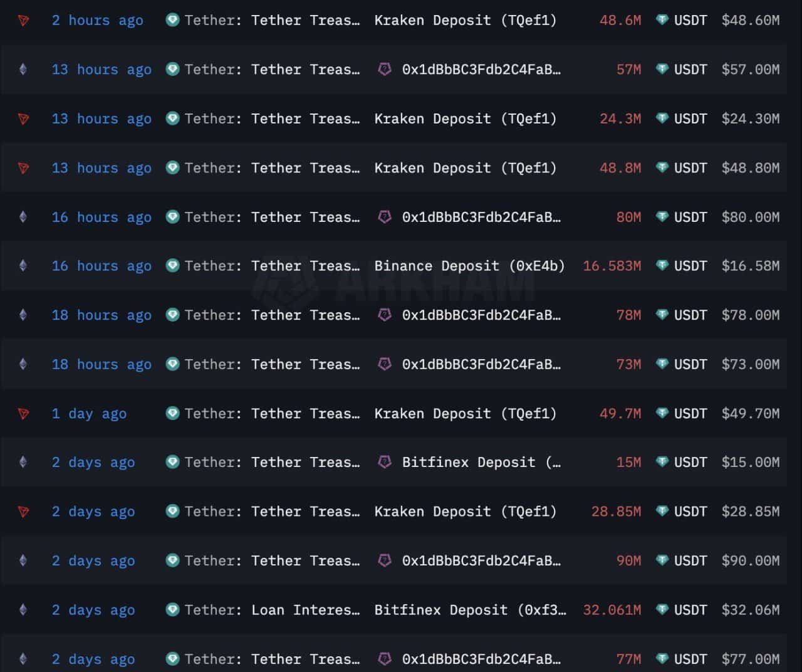Viewport: 802px width, 672px height.
Task: Click the purple icon beside Bitfinex Deposit 15M
Action: pyautogui.click(x=385, y=463)
